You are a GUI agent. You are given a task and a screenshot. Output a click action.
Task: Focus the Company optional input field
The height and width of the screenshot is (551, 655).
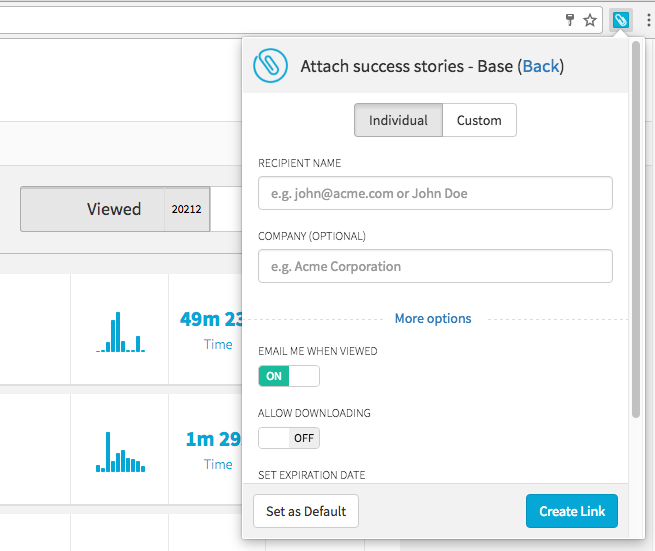[x=435, y=266]
